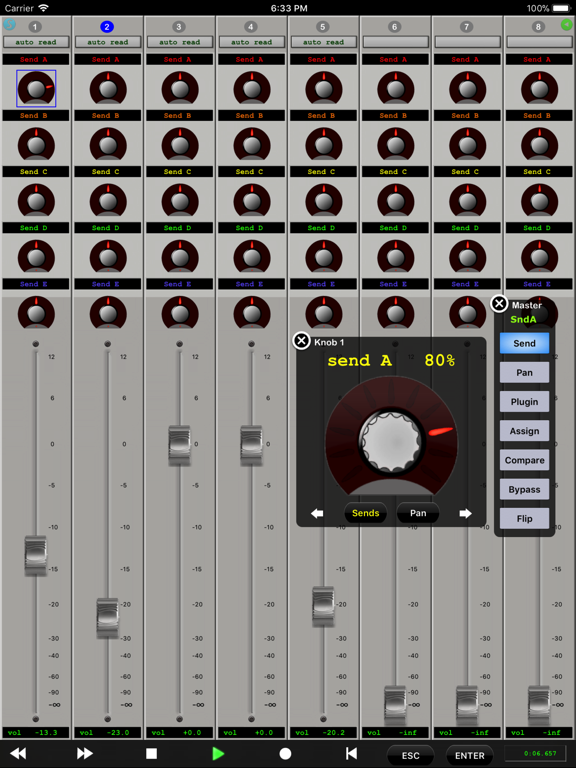This screenshot has width=576, height=768.
Task: Tap the ENTER button
Action: pyautogui.click(x=470, y=756)
